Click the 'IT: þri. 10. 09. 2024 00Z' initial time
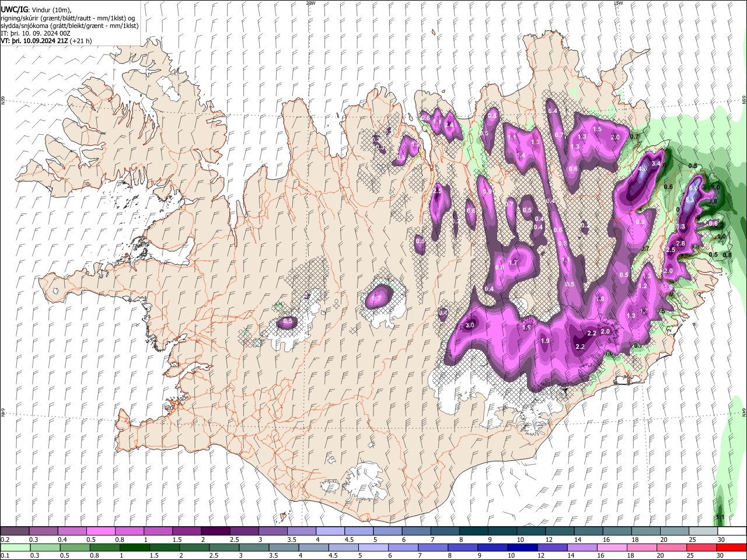This screenshot has height=560, width=747. (x=35, y=33)
